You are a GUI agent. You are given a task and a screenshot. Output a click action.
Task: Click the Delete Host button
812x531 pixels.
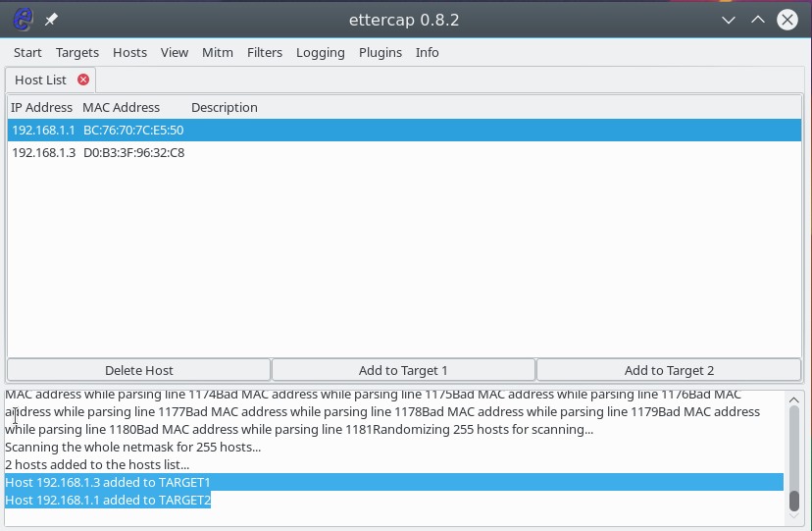139,370
